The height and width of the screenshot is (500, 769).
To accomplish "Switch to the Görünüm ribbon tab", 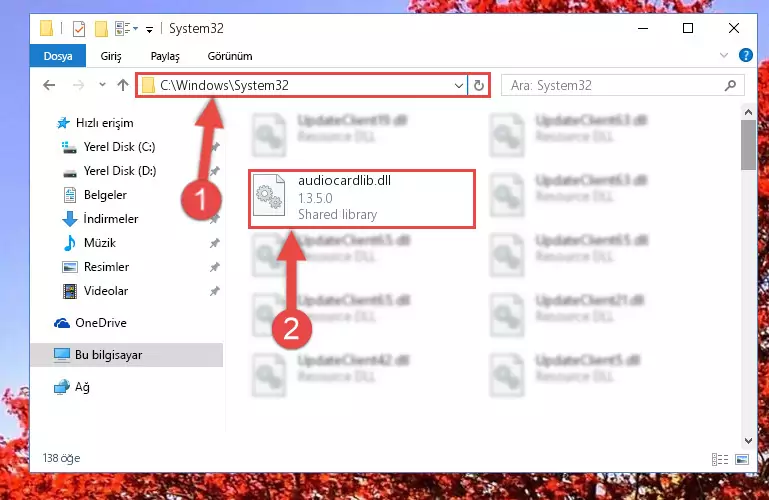I will (230, 56).
